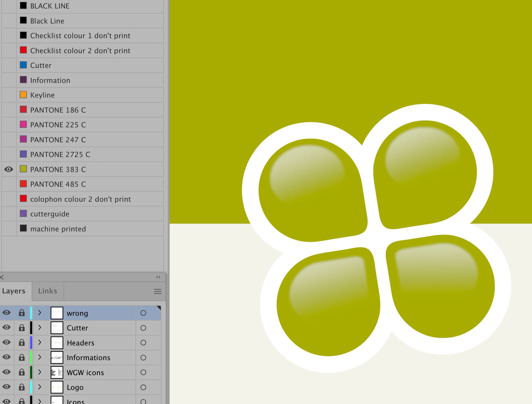The width and height of the screenshot is (532, 404).
Task: Hide the PANTONE 383 C separation
Action: (x=9, y=169)
